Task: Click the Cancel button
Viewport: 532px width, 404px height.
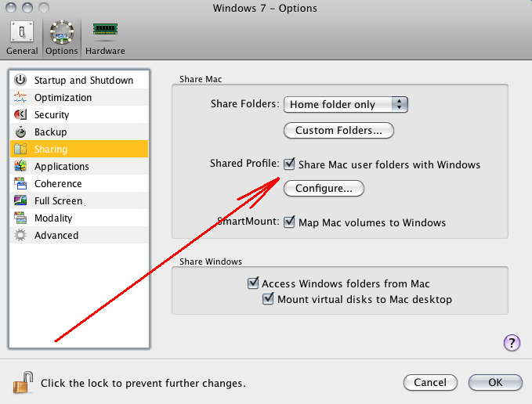Action: click(430, 383)
